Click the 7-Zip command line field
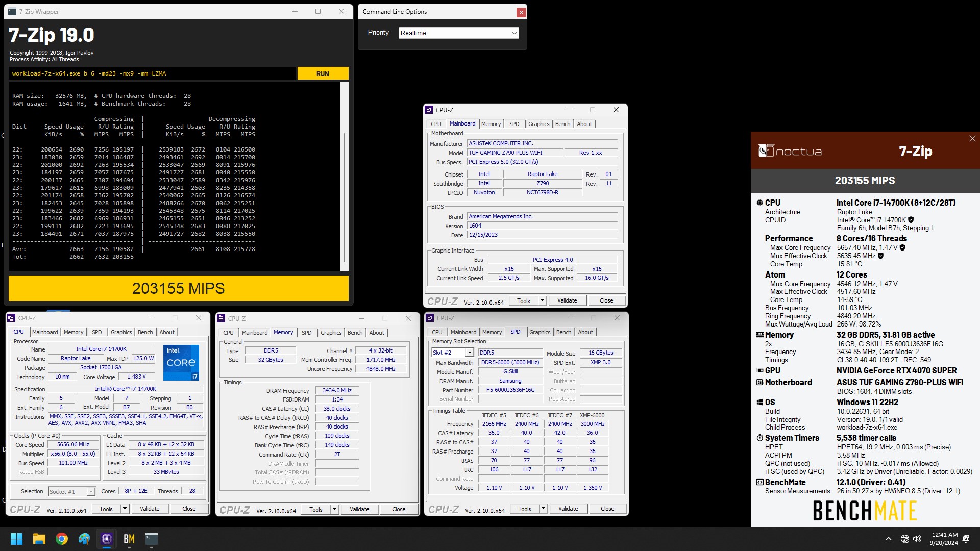980x551 pixels. 152,73
